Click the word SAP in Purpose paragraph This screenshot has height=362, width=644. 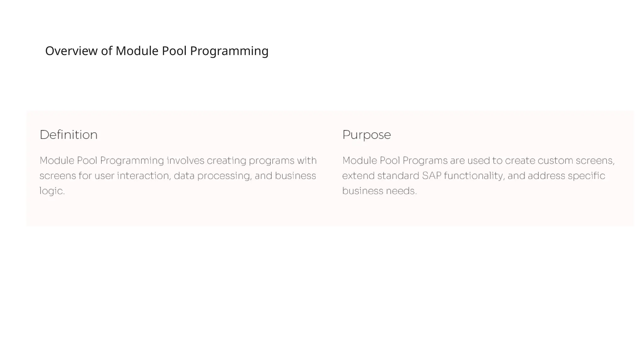coord(431,176)
